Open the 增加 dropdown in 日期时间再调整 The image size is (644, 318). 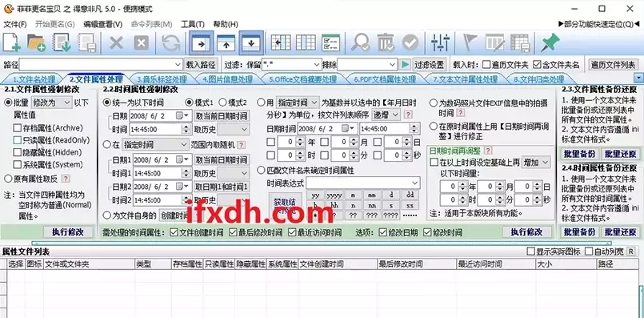pyautogui.click(x=536, y=162)
